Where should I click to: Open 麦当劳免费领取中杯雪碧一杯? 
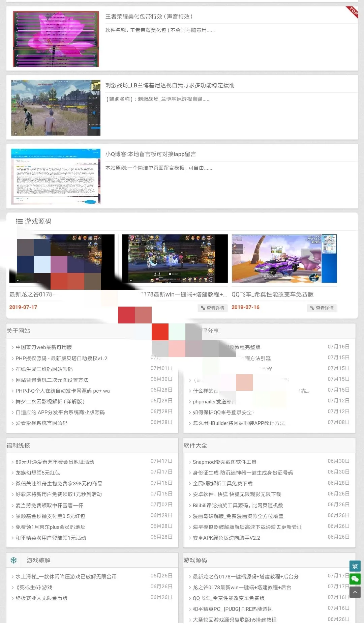click(x=49, y=505)
